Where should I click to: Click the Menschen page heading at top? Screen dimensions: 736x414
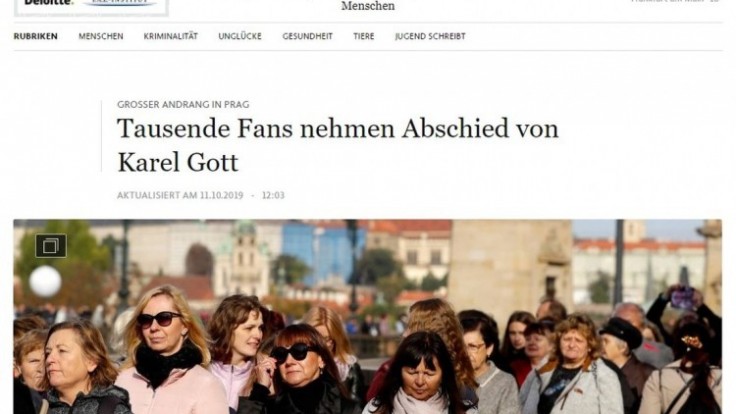pos(368,6)
